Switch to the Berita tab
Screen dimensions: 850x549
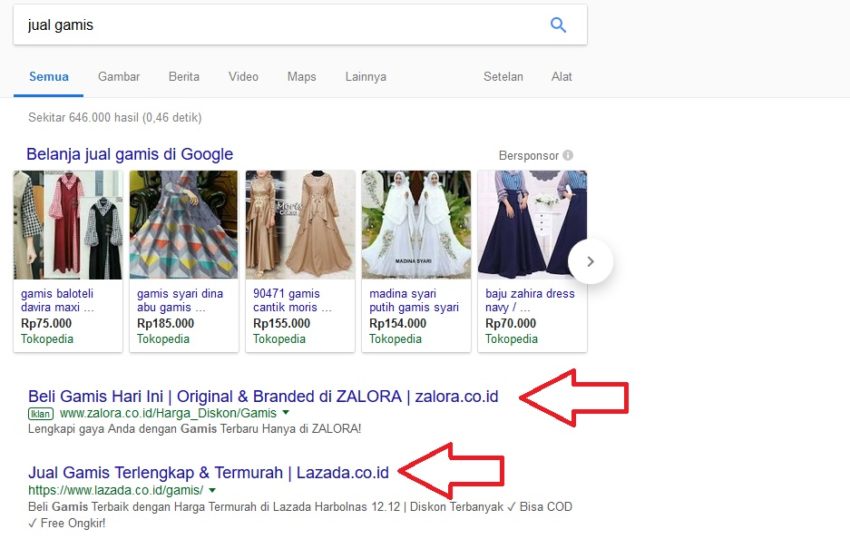coord(184,76)
